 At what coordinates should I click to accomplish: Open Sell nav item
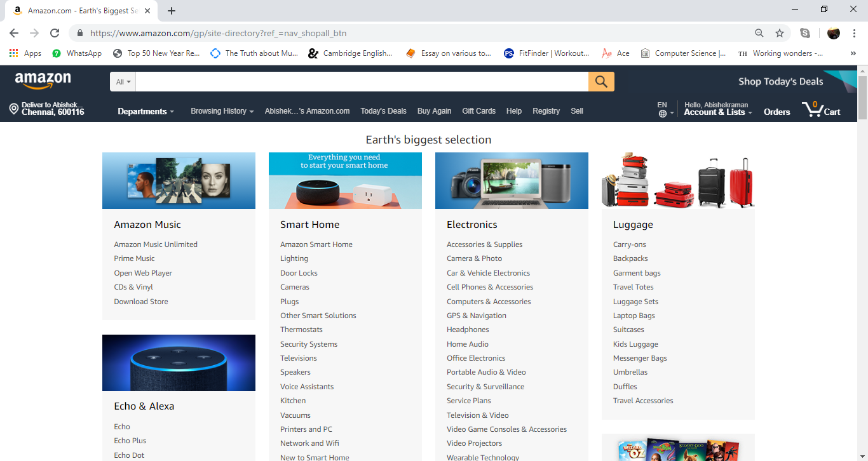(x=577, y=111)
